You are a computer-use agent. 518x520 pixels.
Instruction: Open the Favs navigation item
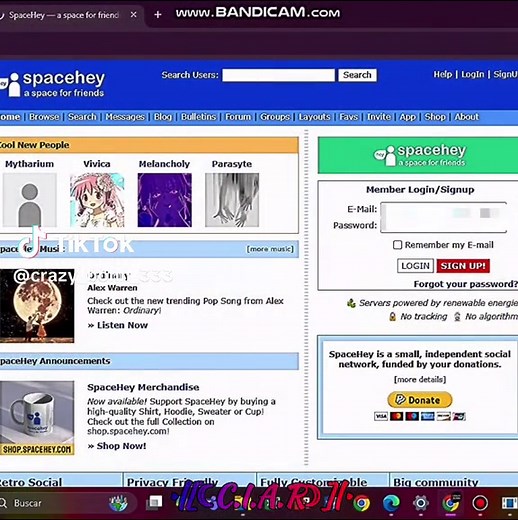tap(349, 117)
